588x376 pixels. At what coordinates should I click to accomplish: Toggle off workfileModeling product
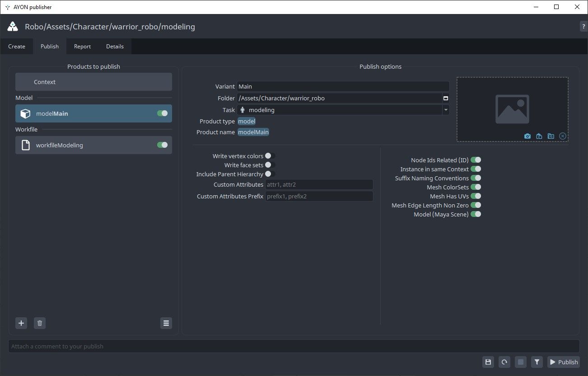click(x=162, y=145)
